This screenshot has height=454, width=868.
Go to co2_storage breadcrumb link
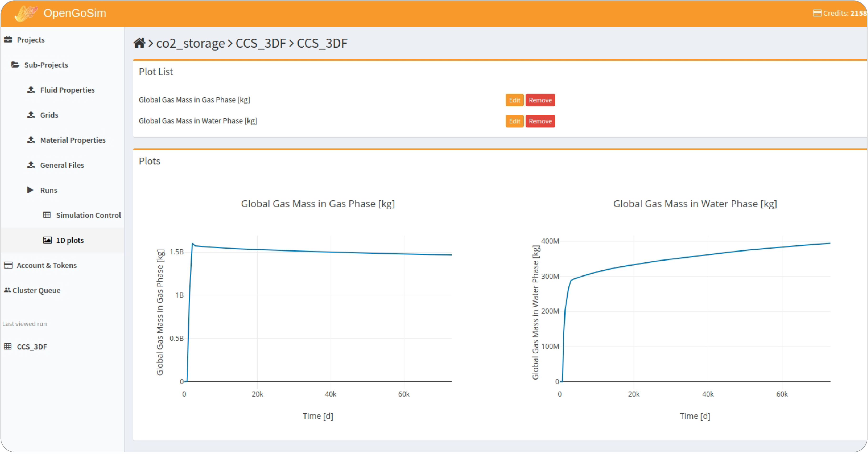(190, 43)
